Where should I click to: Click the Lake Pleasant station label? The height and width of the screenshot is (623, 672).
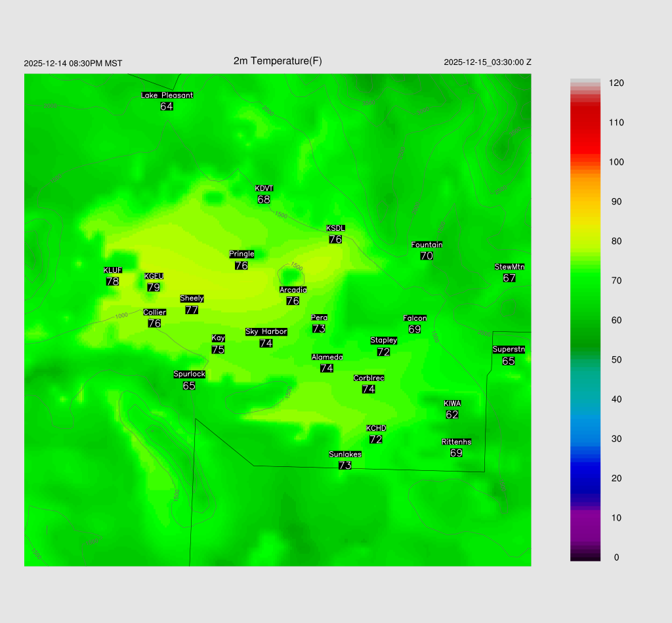coord(167,95)
